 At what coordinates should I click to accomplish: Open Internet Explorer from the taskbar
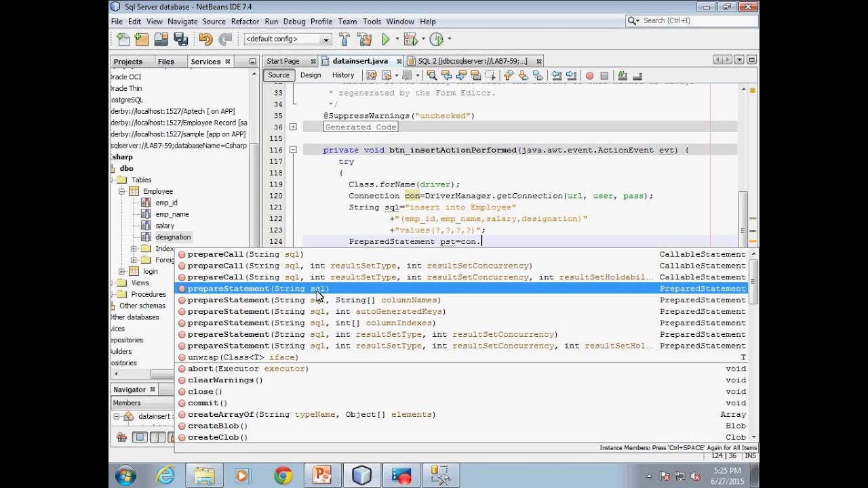pyautogui.click(x=165, y=476)
